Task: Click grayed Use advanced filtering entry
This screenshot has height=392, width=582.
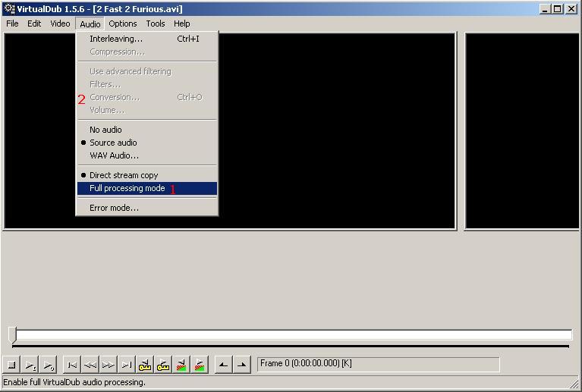Action: (147, 71)
